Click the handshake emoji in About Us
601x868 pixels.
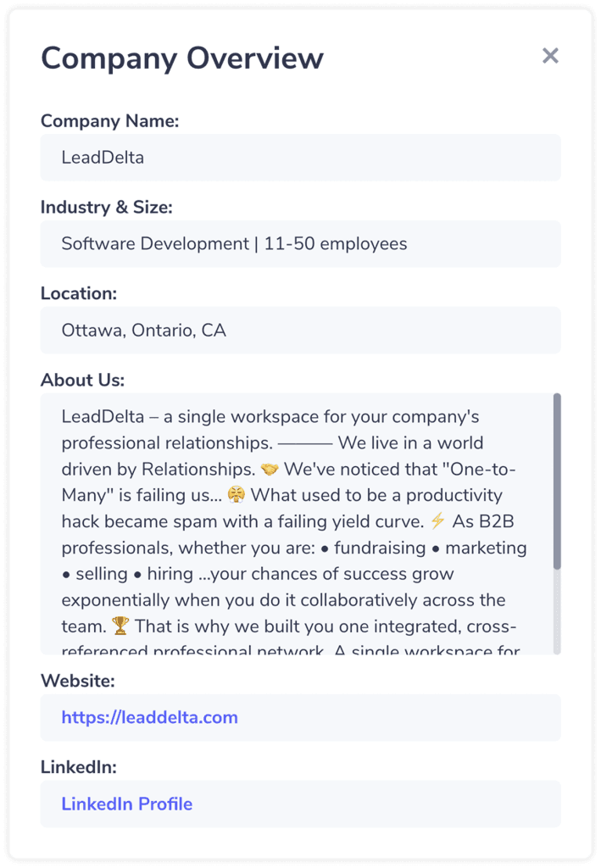click(270, 470)
